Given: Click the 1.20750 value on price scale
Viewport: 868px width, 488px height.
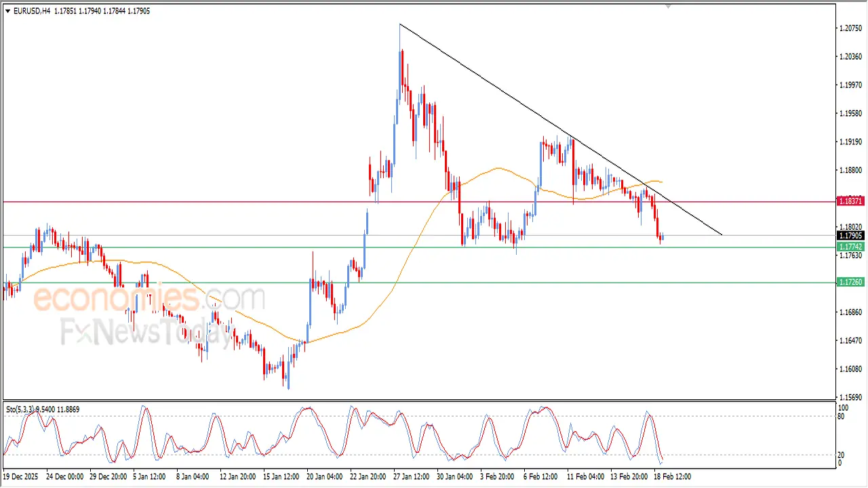Looking at the screenshot, I should pyautogui.click(x=850, y=28).
